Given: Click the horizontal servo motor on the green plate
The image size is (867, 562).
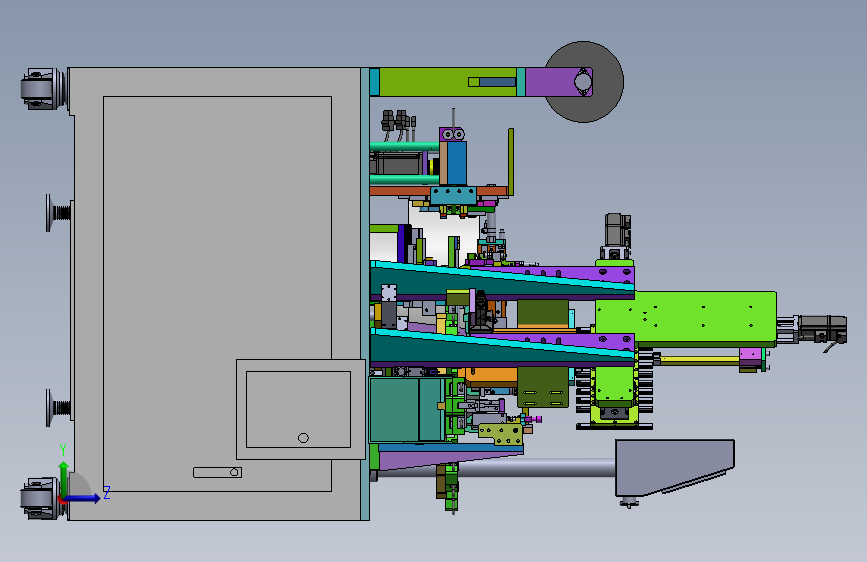Looking at the screenshot, I should [x=821, y=329].
